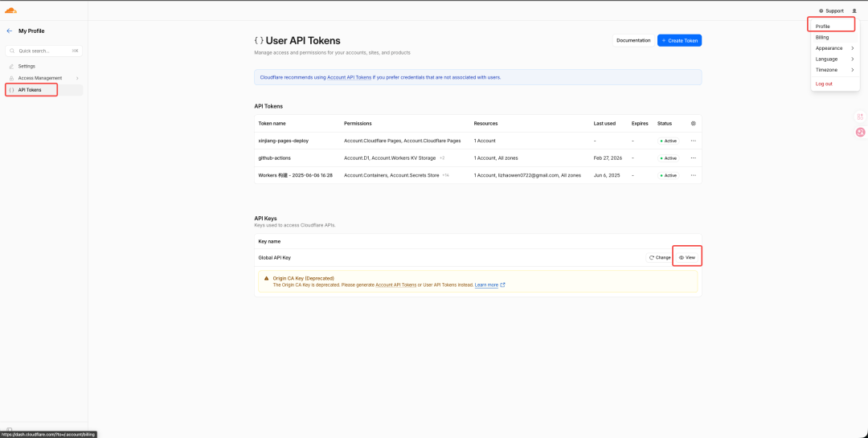The width and height of the screenshot is (868, 438).
Task: Expand the Appearance submenu
Action: point(835,48)
